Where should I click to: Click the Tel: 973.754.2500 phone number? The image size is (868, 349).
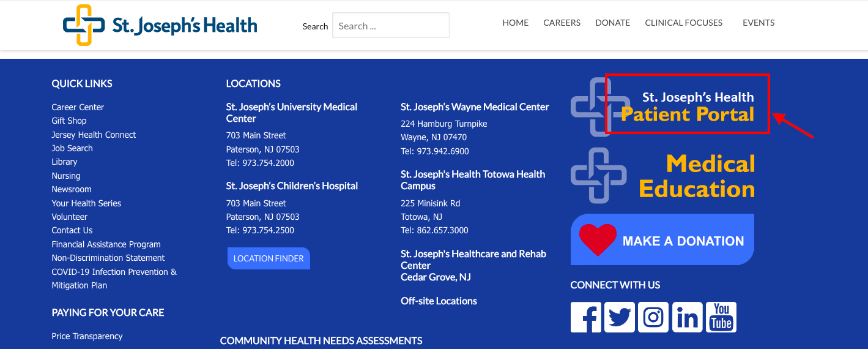(x=260, y=230)
